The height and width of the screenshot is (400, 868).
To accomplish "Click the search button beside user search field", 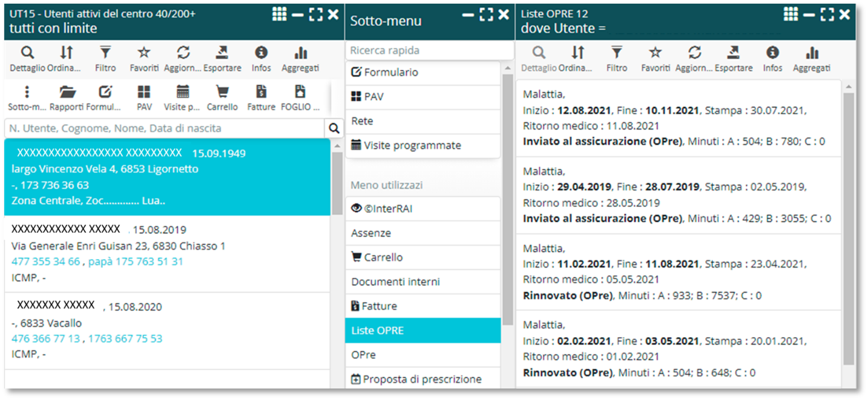I will click(333, 128).
